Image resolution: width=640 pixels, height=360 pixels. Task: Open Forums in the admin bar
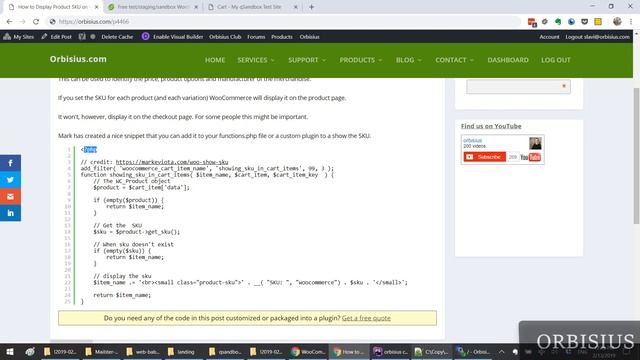coord(256,37)
